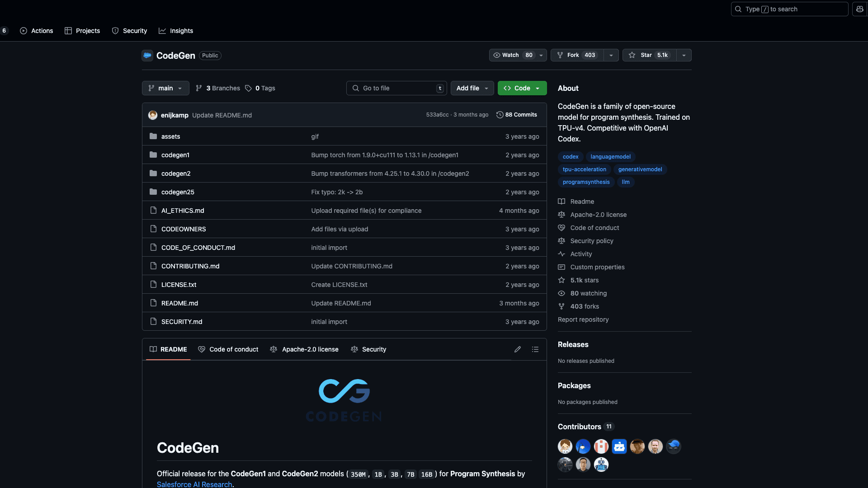Open the repository history via clock icon
The height and width of the screenshot is (488, 868).
coord(500,115)
